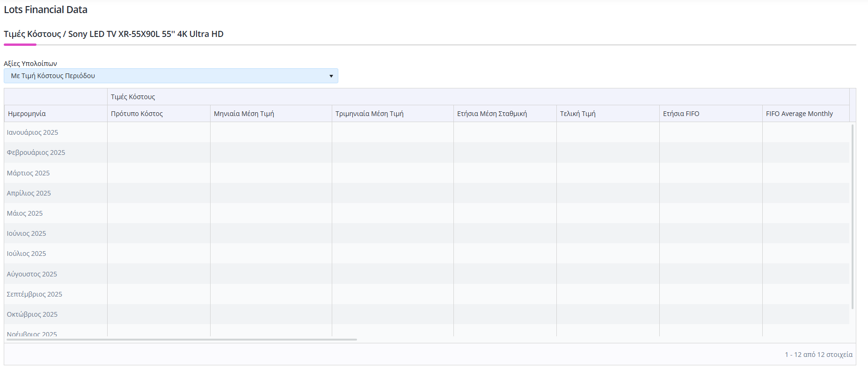The width and height of the screenshot is (868, 370).
Task: Select the Τιμές Κόστους tab heading
Action: coord(114,34)
